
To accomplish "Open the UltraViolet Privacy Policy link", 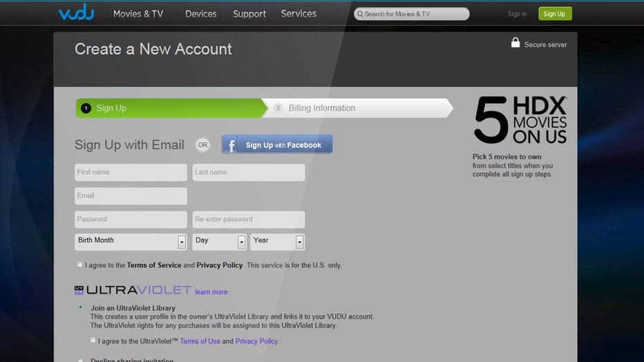I will 256,341.
